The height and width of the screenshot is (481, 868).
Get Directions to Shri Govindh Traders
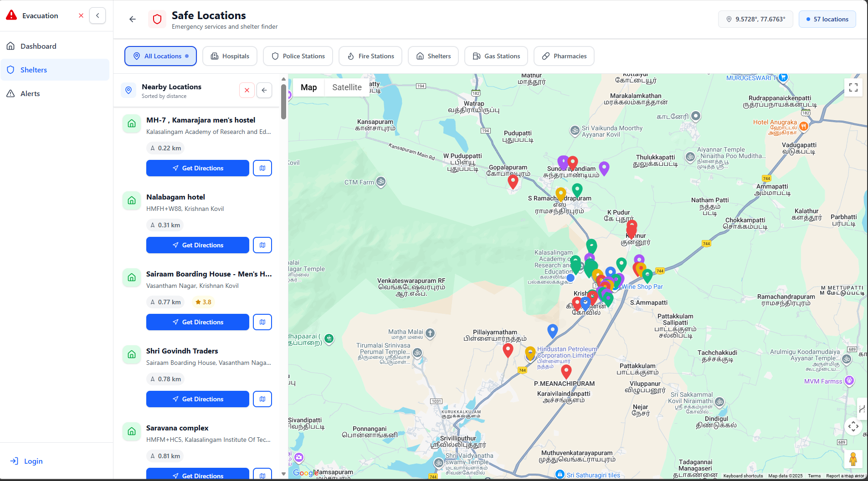pos(198,399)
